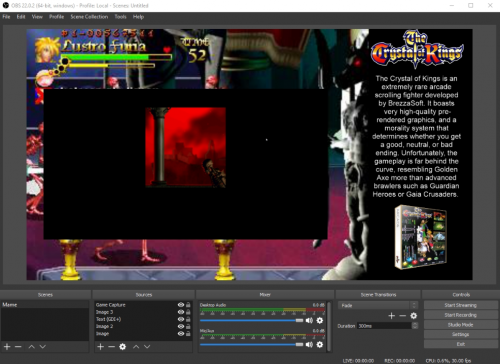Open Mic/Aux settings gear
This screenshot has height=364, width=500.
pos(320,344)
